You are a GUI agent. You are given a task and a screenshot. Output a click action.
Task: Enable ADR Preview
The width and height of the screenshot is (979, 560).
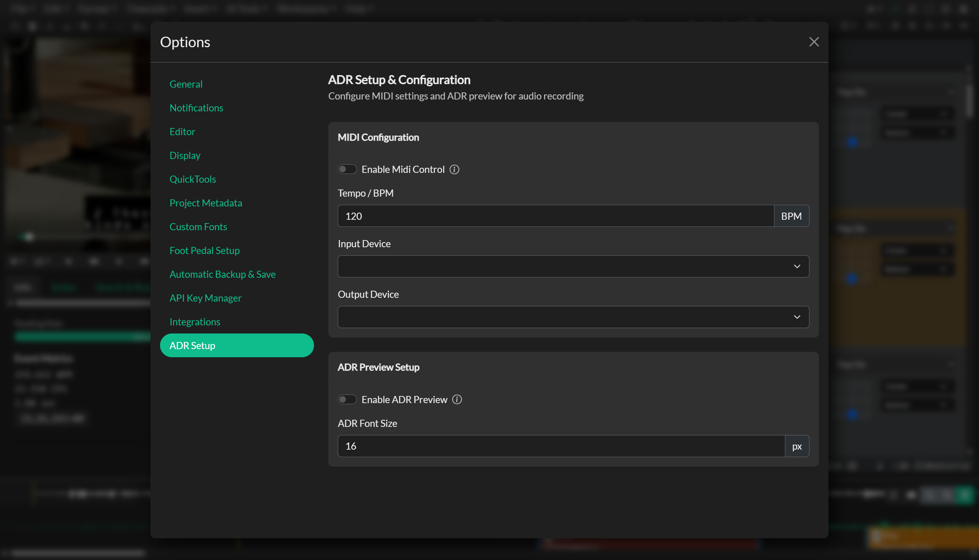(347, 399)
